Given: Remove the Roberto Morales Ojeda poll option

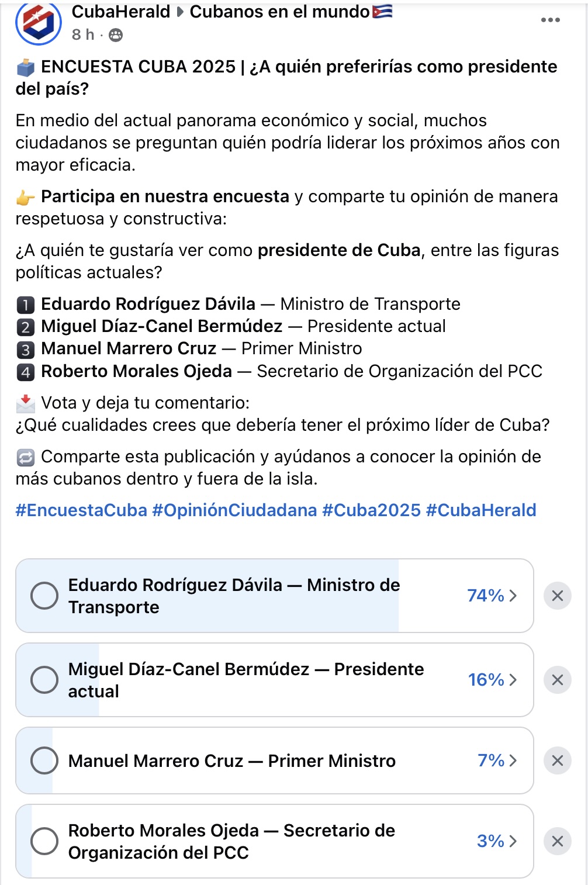Looking at the screenshot, I should click(557, 841).
